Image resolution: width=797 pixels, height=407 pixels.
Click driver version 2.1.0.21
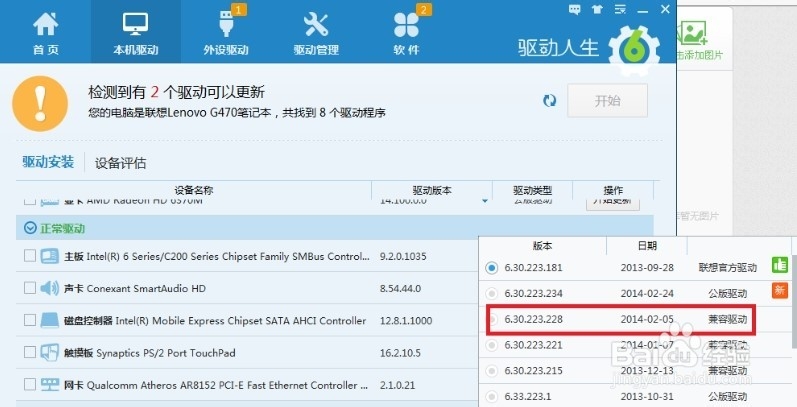pos(397,385)
